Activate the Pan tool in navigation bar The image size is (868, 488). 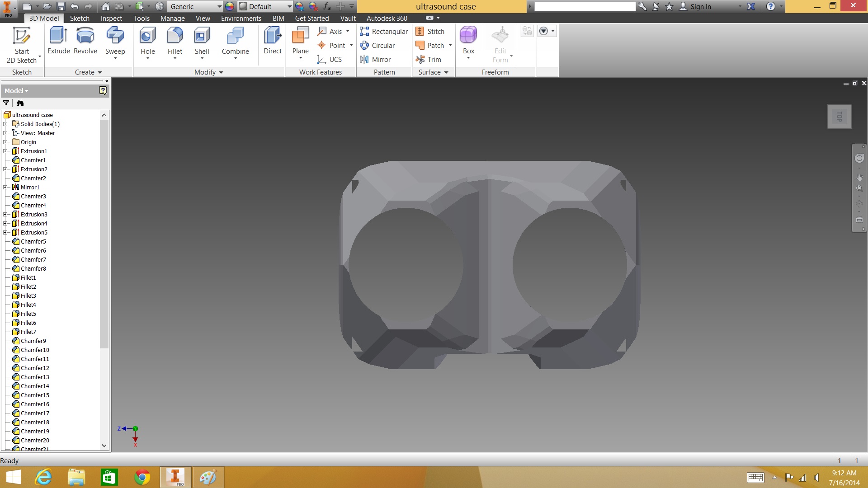pyautogui.click(x=859, y=178)
